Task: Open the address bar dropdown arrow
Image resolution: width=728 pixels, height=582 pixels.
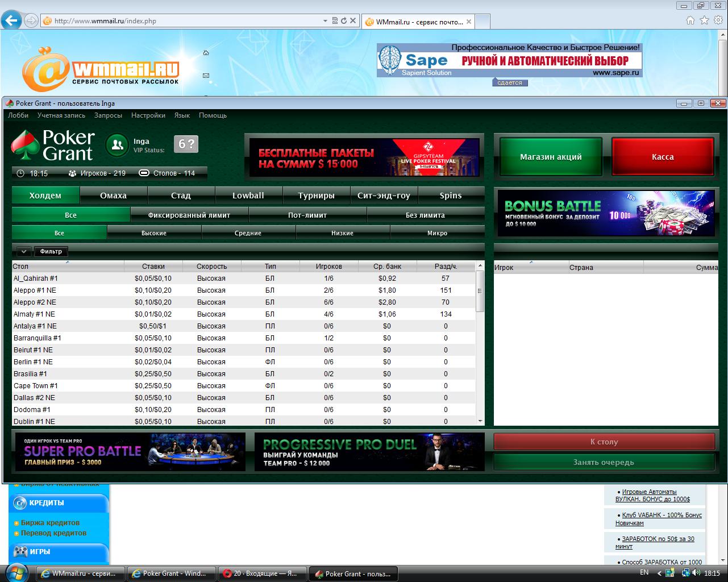Action: [325, 21]
